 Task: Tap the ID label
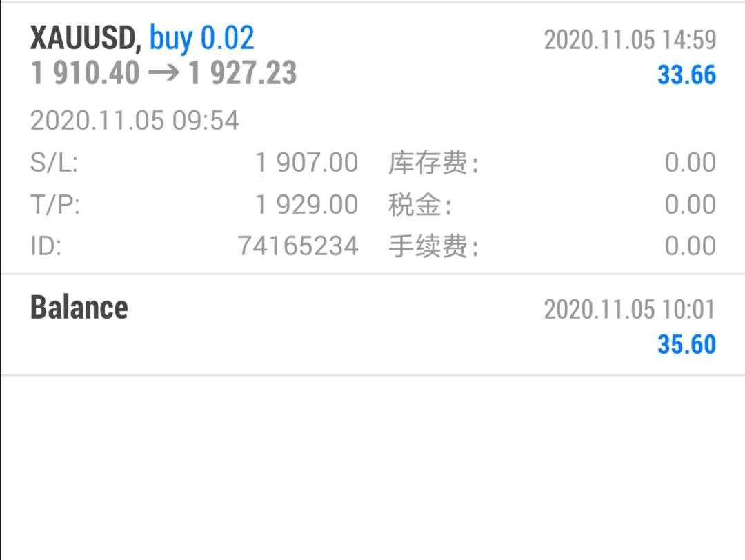click(46, 246)
